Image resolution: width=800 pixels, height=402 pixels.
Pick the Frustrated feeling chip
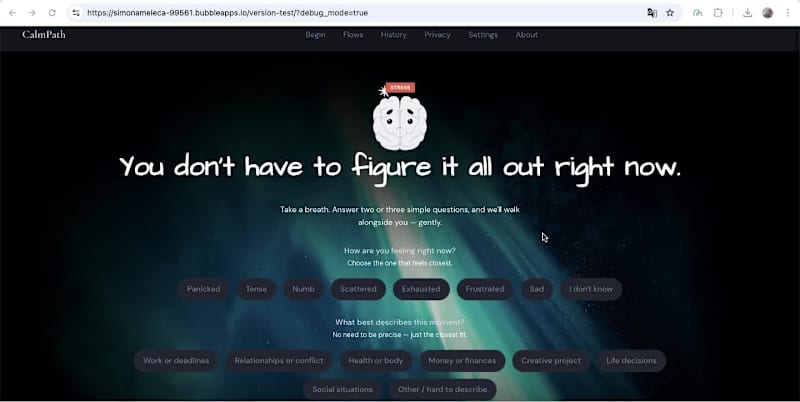485,289
